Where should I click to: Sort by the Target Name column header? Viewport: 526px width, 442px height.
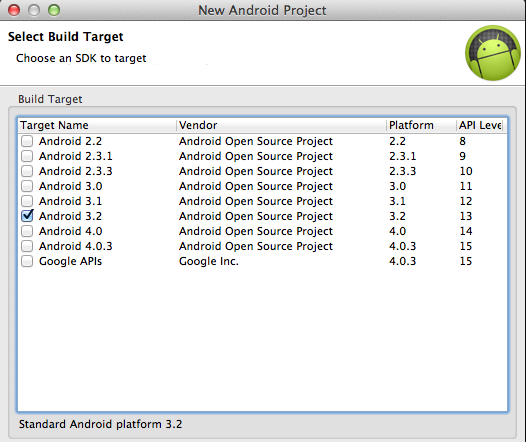point(97,125)
